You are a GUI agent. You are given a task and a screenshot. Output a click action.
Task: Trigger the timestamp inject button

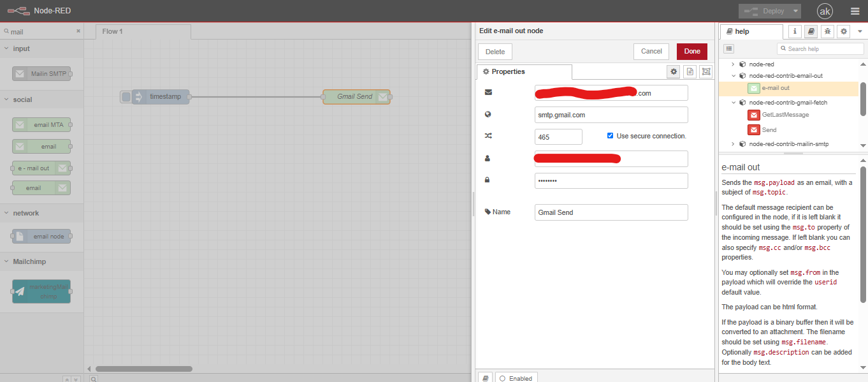click(x=126, y=97)
